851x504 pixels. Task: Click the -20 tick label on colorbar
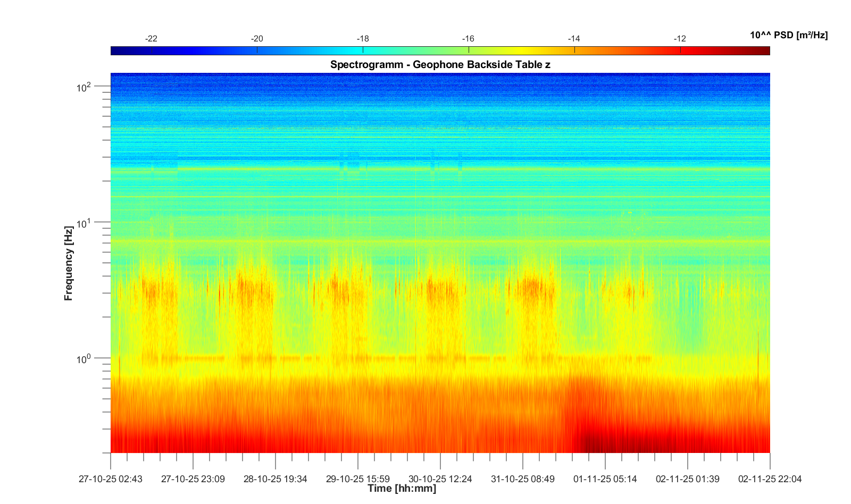coord(257,39)
